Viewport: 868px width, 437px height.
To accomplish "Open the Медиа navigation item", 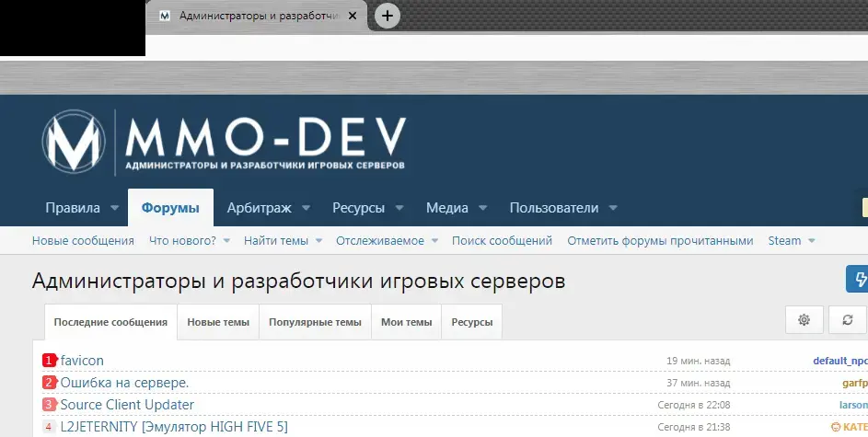I will click(x=447, y=208).
